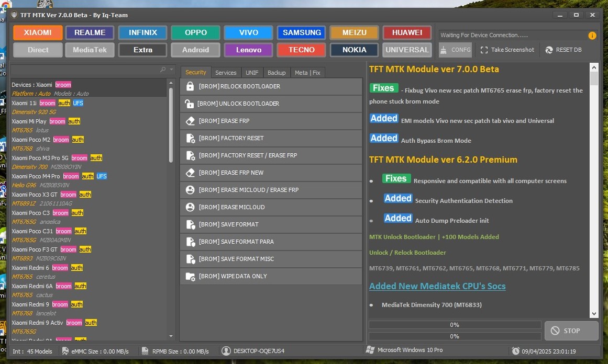Click the padlock icon for Relock Bootloader

click(x=190, y=86)
